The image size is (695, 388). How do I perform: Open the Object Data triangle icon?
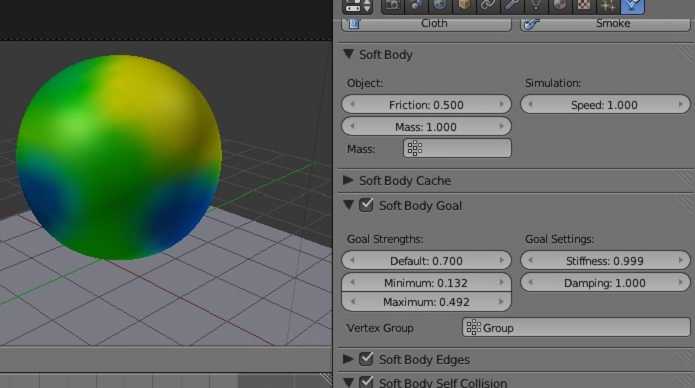[535, 5]
